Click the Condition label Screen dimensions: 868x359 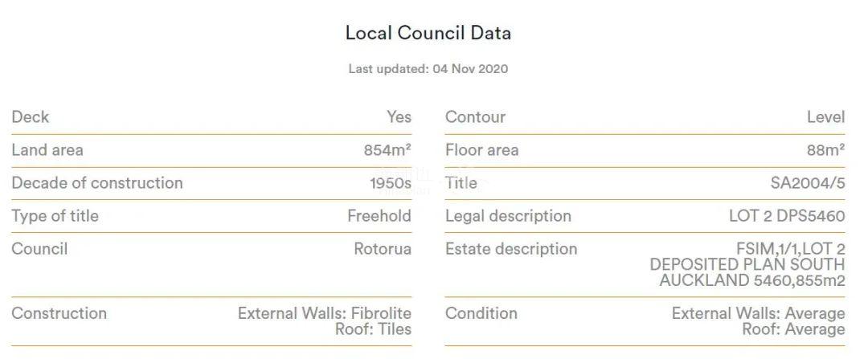coord(481,313)
